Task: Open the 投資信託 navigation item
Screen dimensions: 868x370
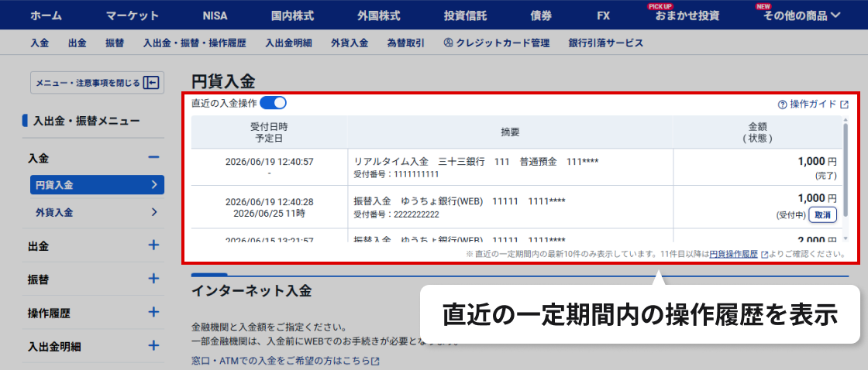Action: tap(465, 15)
